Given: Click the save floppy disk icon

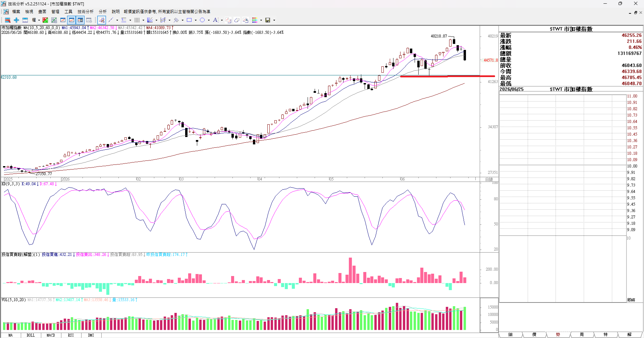Looking at the screenshot, I should click(268, 20).
